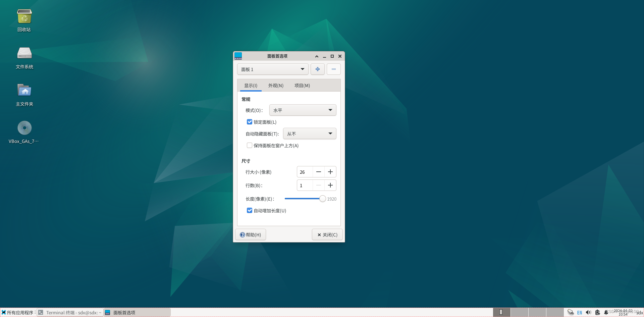Enable 保持面板在窗户上方(A) checkbox

(x=249, y=145)
